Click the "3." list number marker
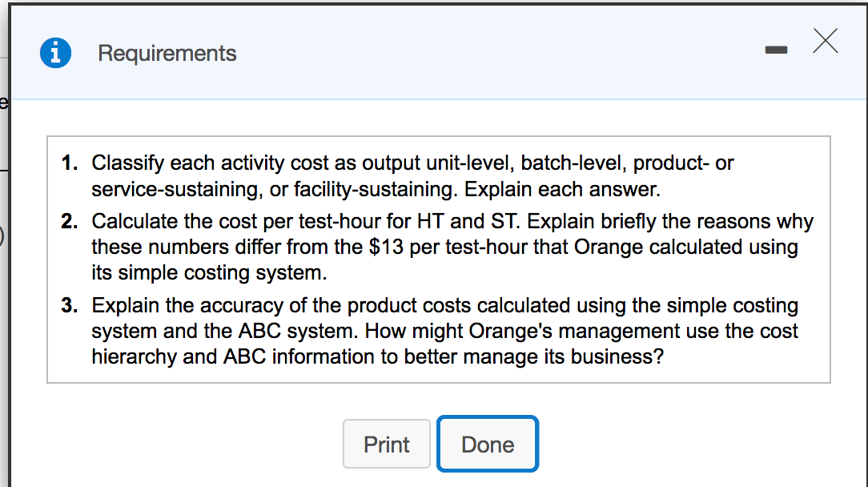Image resolution: width=868 pixels, height=487 pixels. tap(70, 305)
